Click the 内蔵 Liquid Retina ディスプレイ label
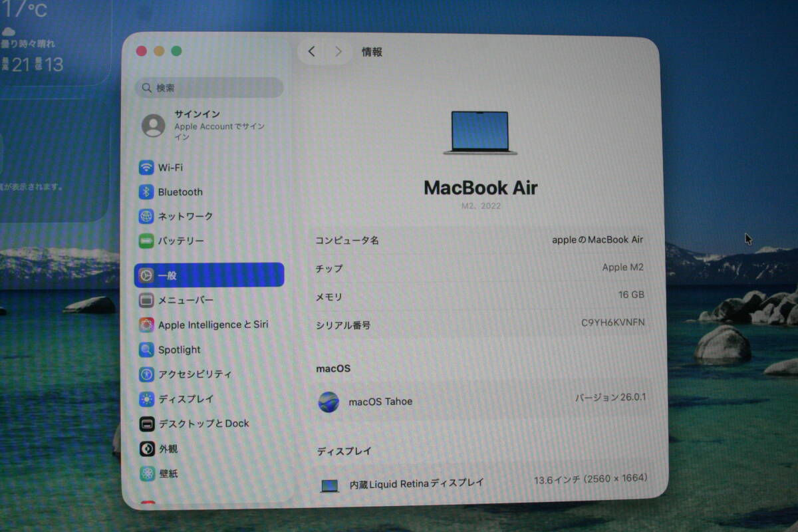The image size is (798, 532). click(x=417, y=483)
